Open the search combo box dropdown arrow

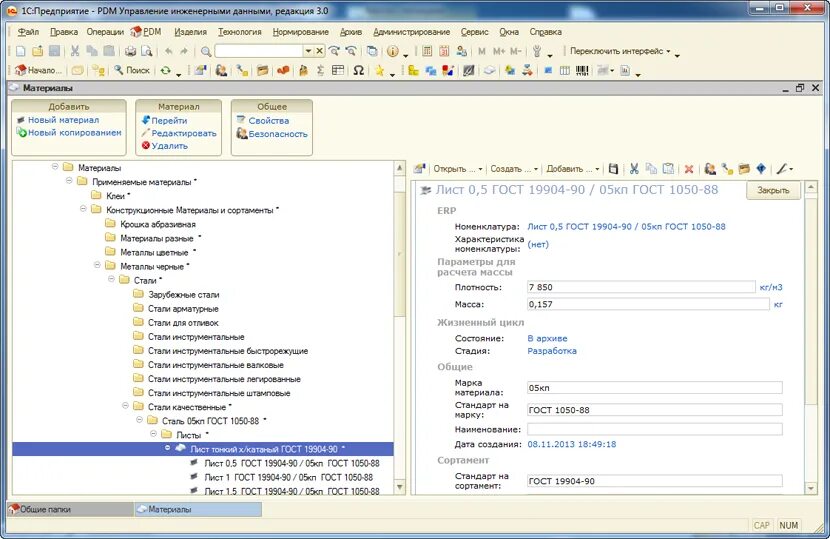click(308, 51)
